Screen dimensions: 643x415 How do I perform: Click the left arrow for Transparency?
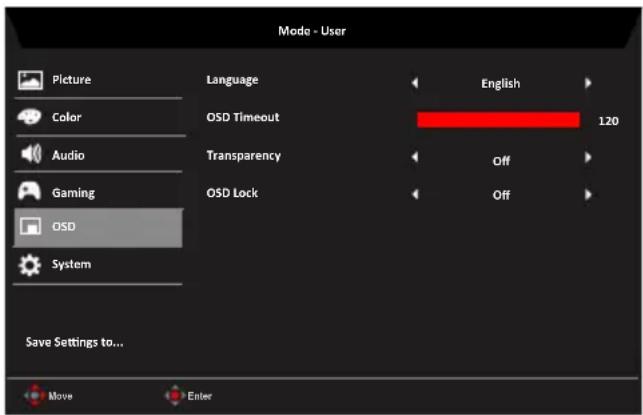pyautogui.click(x=415, y=157)
